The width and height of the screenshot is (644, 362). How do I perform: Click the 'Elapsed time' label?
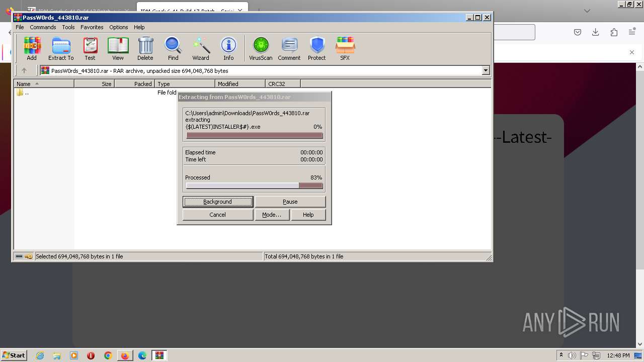(x=200, y=152)
